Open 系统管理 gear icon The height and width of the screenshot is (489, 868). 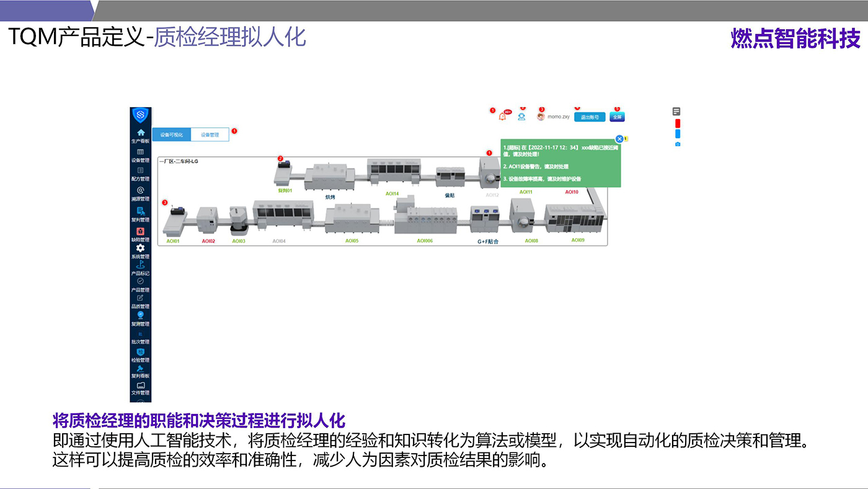(141, 248)
